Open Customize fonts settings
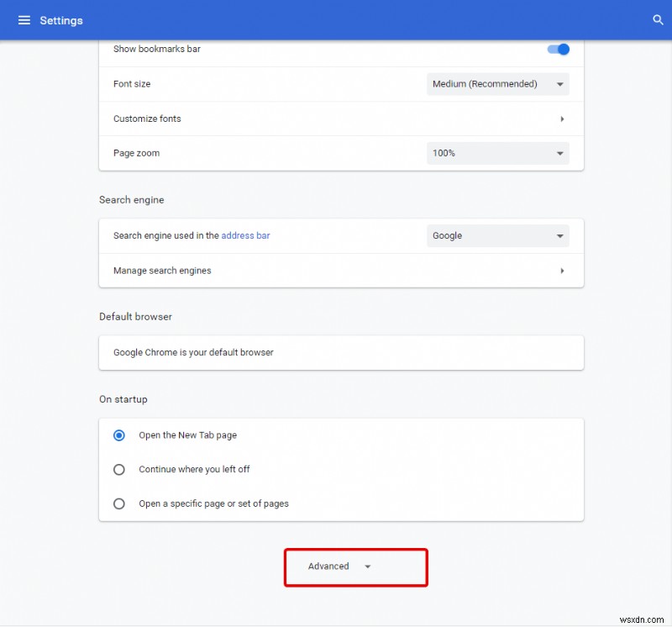The image size is (672, 627). pos(336,119)
